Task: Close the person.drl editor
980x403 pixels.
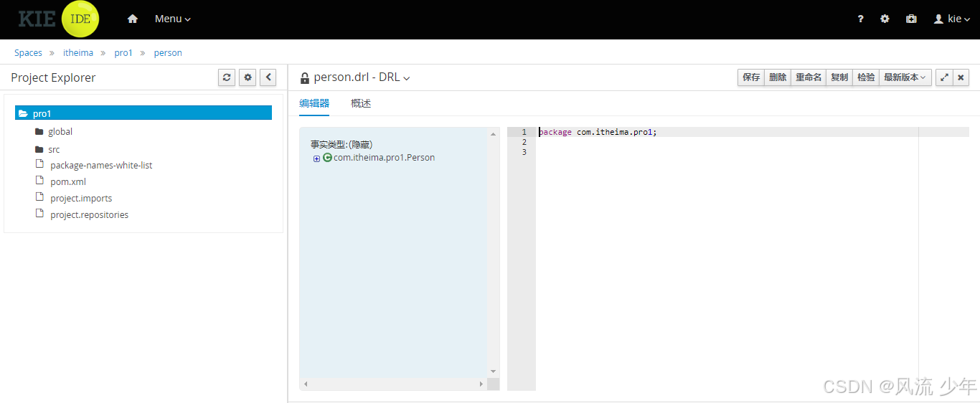Action: [x=961, y=77]
